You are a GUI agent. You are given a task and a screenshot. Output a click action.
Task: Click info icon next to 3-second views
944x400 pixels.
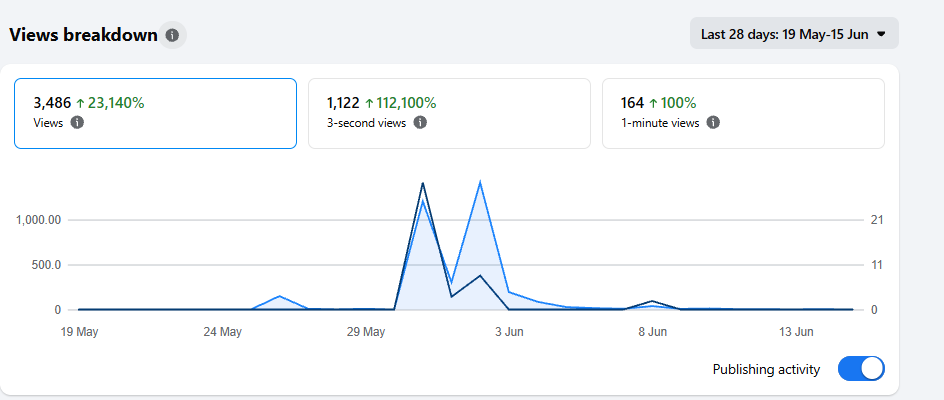(x=420, y=123)
